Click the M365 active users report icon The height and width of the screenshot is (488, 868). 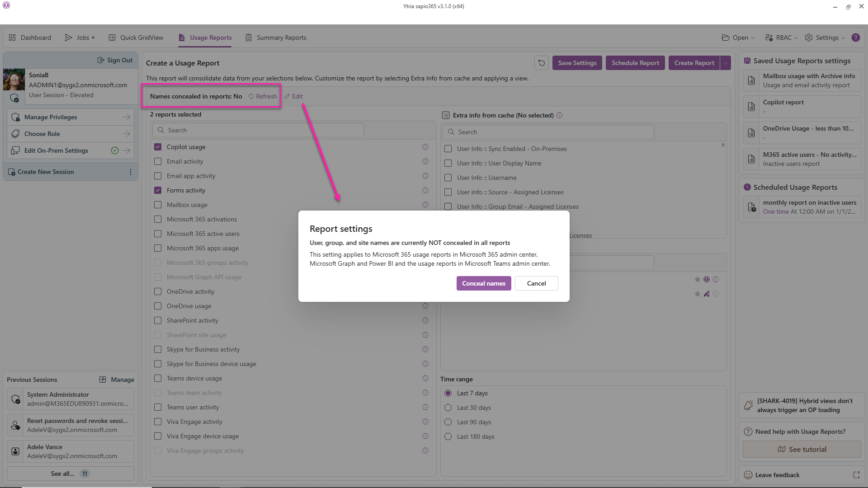tap(751, 159)
